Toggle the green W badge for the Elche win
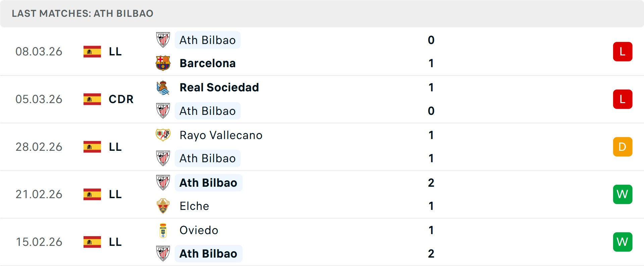644x266 pixels. [623, 194]
